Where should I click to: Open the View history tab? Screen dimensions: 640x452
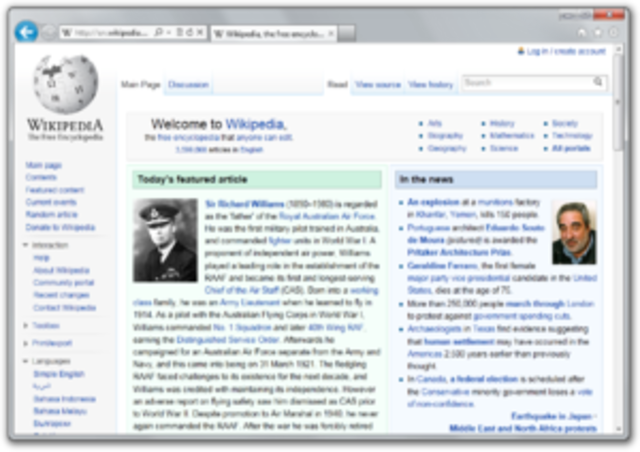click(x=431, y=85)
